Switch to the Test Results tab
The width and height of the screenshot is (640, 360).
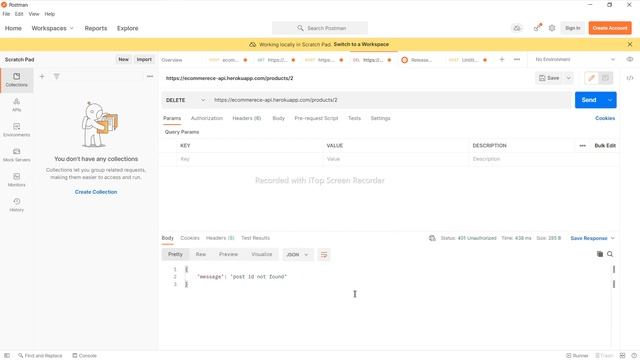(x=255, y=238)
